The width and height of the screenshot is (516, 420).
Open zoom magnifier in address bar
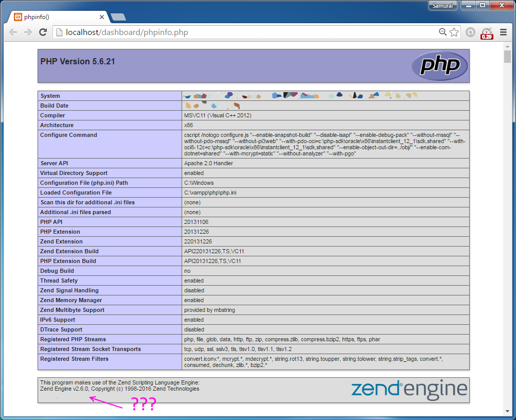pyautogui.click(x=442, y=32)
